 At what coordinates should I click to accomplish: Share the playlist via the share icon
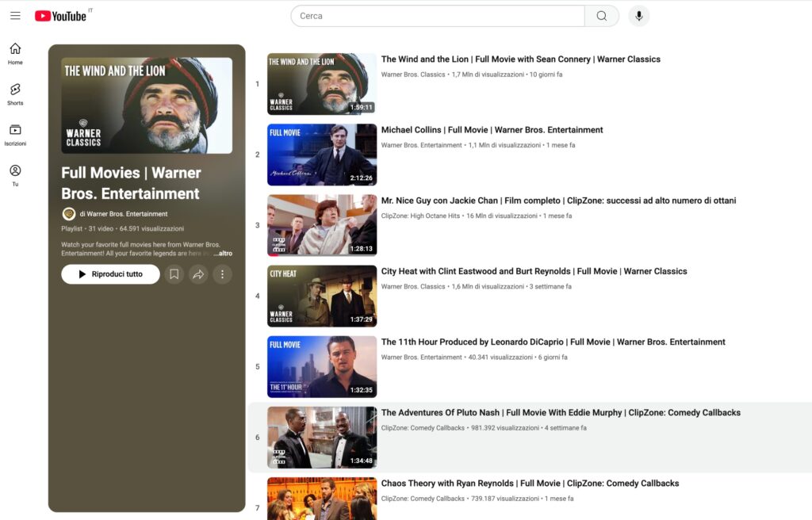tap(198, 273)
